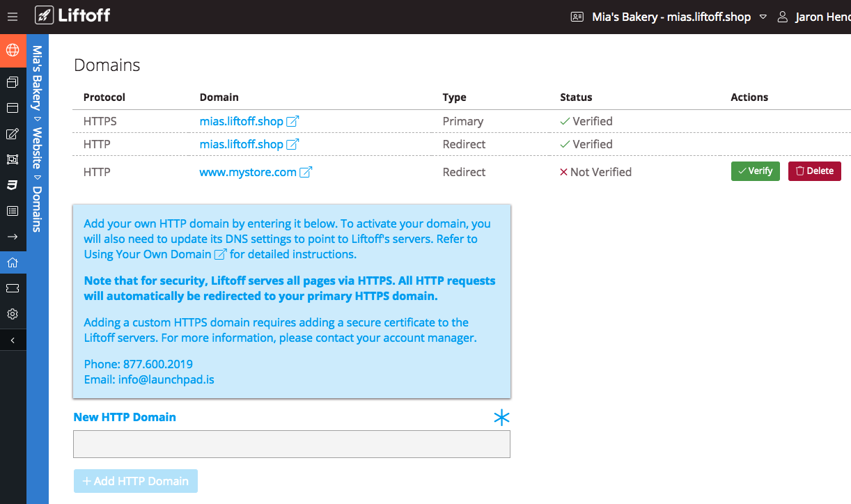Click external-link icon after Using Your Own Domain
This screenshot has width=851, height=504.
(x=220, y=254)
